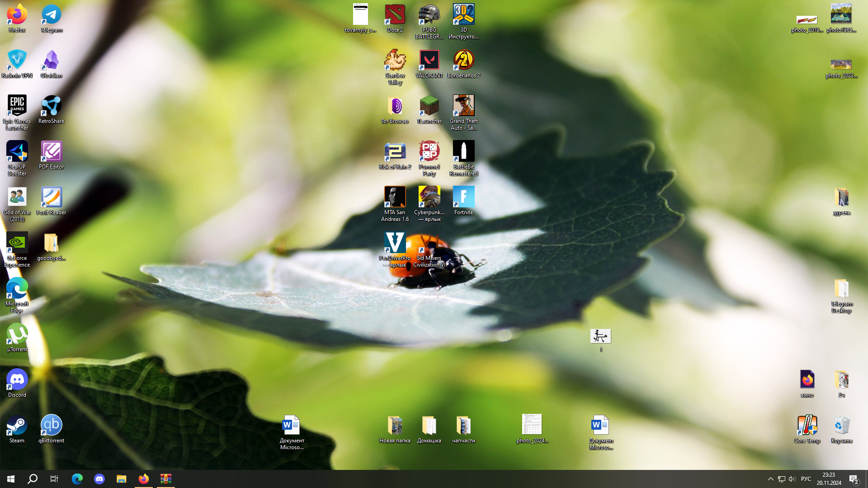The image size is (868, 488).
Task: Select the µTorrent desktop icon
Action: point(17,338)
